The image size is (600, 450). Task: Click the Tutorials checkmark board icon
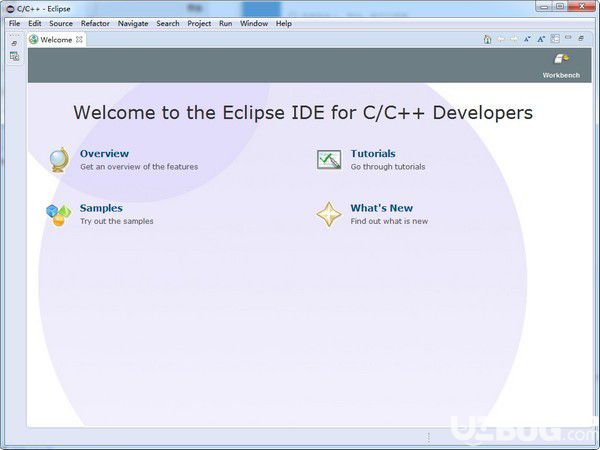[329, 160]
